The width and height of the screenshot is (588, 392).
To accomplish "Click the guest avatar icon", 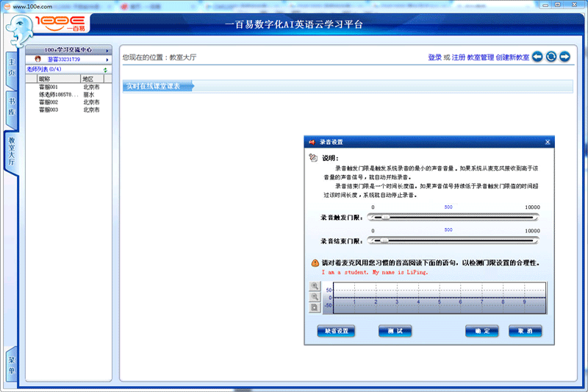I will 37,60.
